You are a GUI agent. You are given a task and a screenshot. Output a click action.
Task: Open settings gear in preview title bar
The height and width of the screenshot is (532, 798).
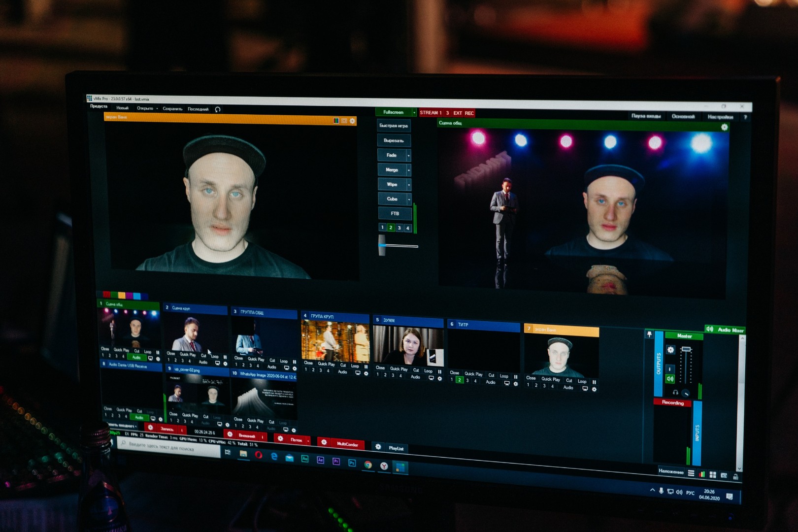352,121
